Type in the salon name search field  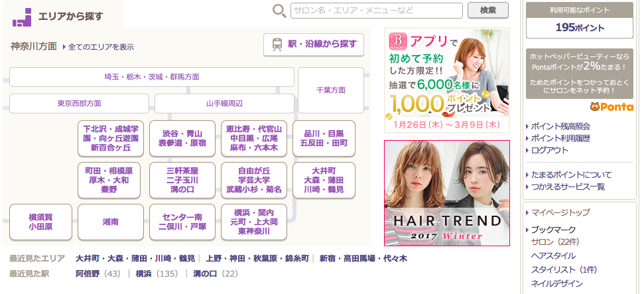click(377, 11)
